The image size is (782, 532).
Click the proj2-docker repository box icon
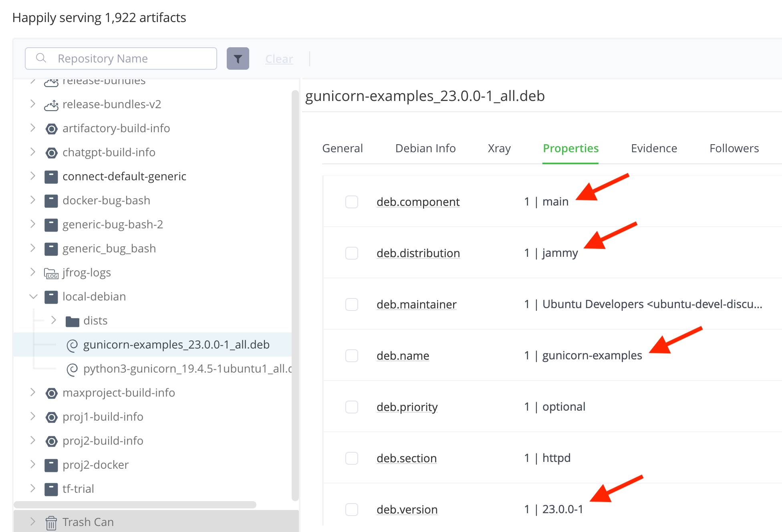[51, 465]
